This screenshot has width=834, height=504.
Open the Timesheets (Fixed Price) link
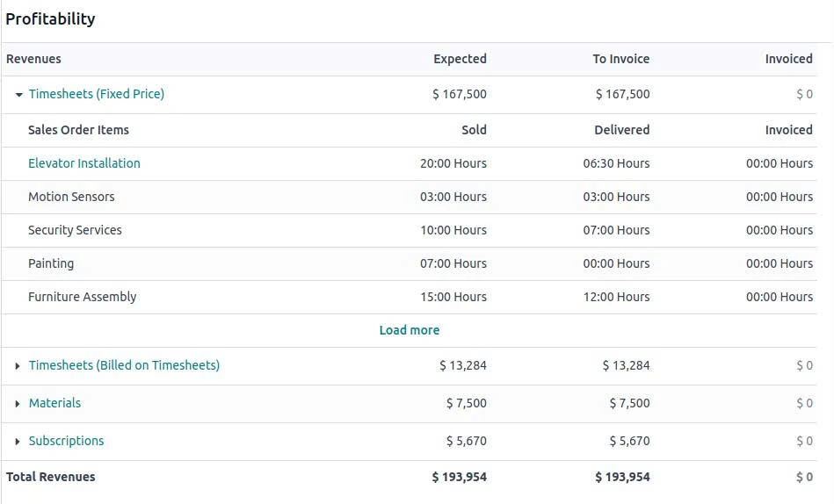click(97, 94)
